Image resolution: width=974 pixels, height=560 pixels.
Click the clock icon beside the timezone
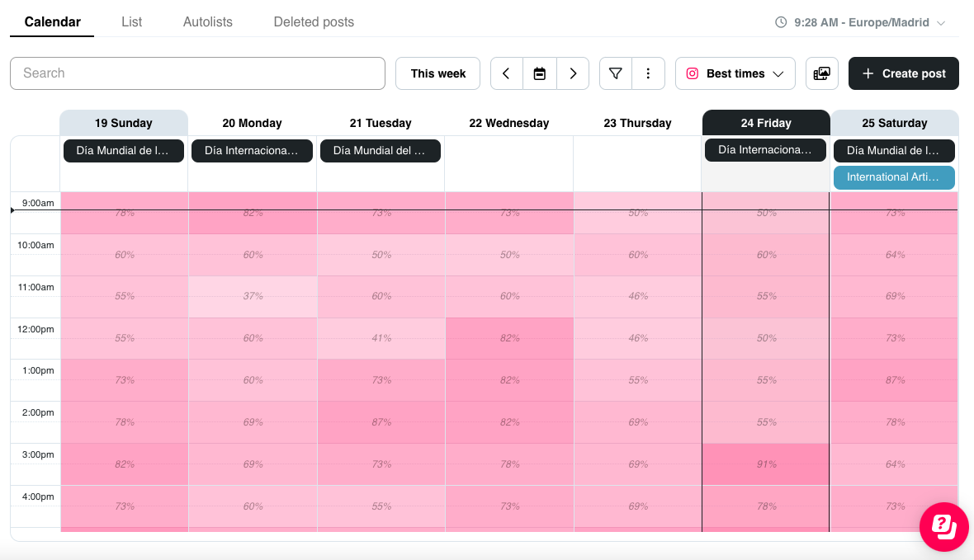coord(781,22)
